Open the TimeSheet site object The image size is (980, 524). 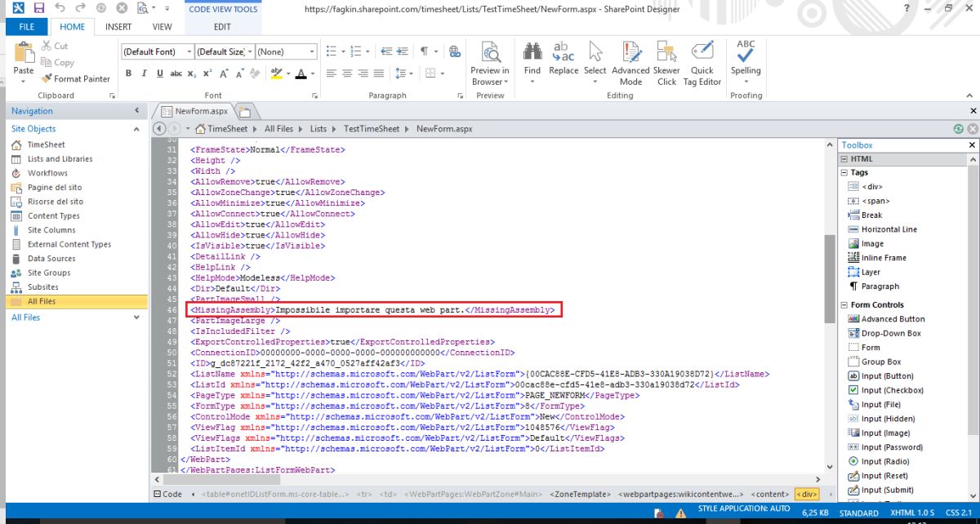(x=47, y=144)
